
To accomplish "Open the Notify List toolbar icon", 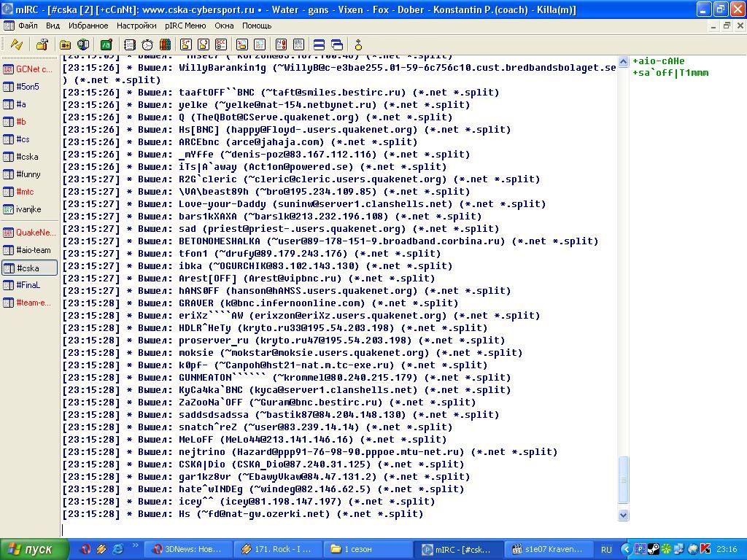I will point(281,44).
